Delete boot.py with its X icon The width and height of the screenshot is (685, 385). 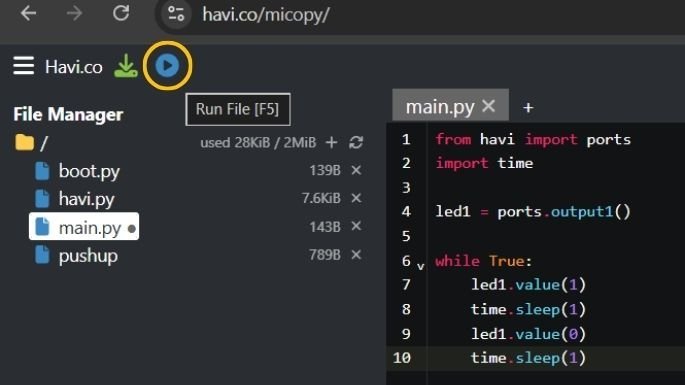(x=356, y=170)
